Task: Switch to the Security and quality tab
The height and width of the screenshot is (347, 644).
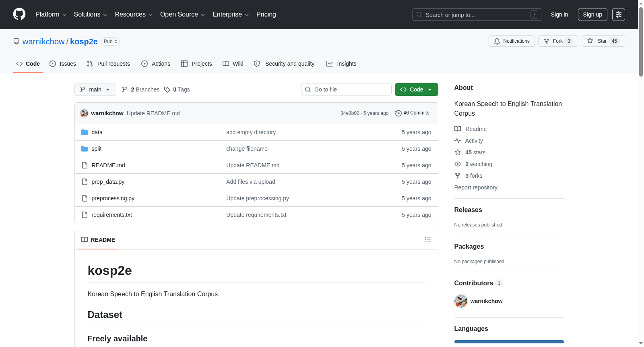Action: (284, 64)
